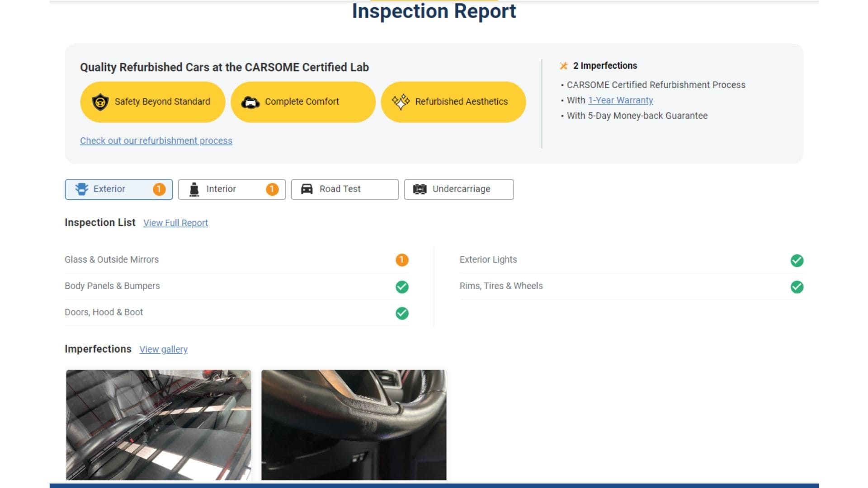Click the green checkmark for Body Panels & Bumpers
Screen dimensions: 868x488
tap(401, 286)
